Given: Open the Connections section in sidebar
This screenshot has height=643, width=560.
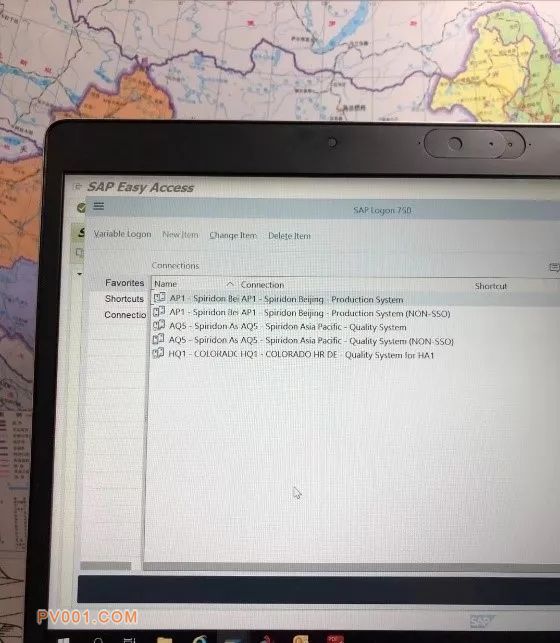Looking at the screenshot, I should [125, 315].
